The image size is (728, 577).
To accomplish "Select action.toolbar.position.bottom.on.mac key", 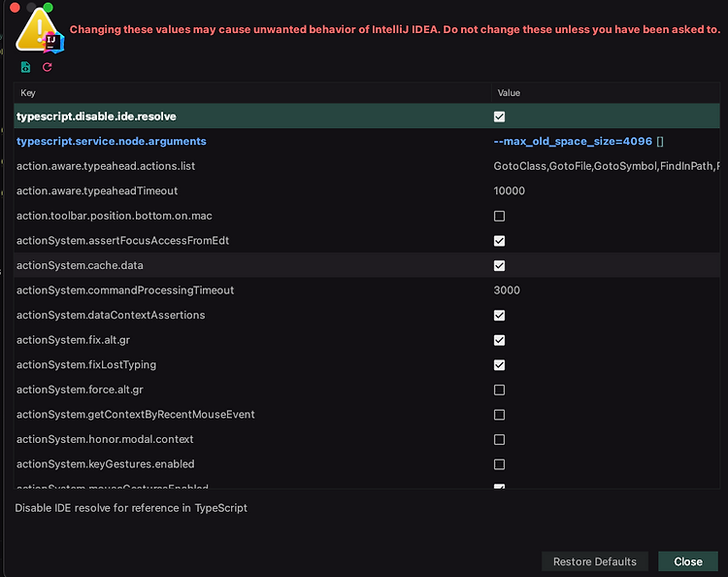I will coord(115,216).
